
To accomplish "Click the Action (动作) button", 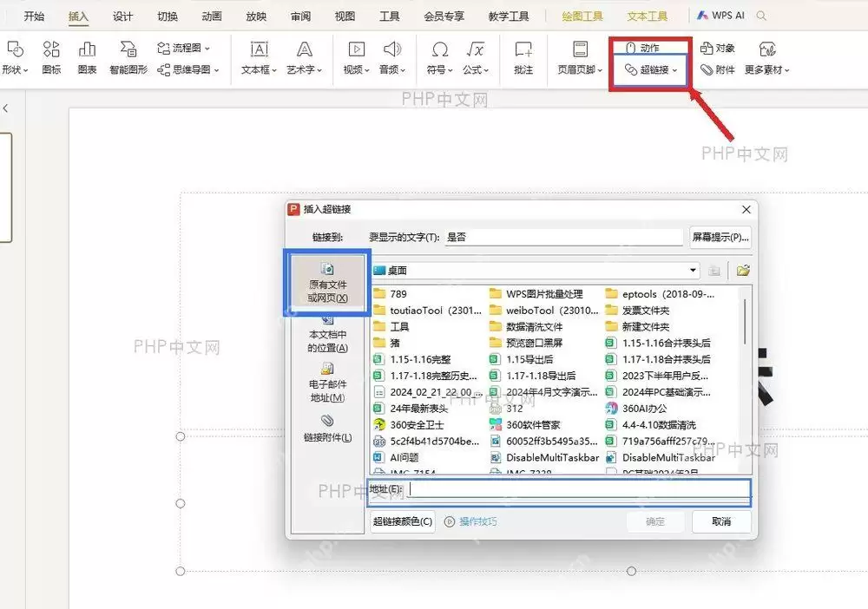I will [x=642, y=48].
